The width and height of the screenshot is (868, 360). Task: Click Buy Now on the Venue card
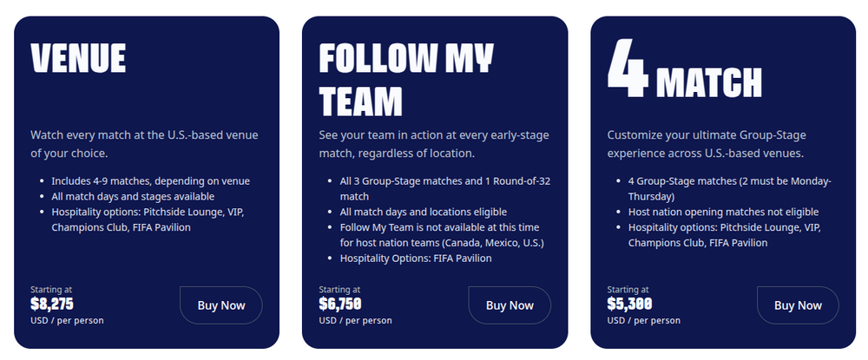click(220, 305)
